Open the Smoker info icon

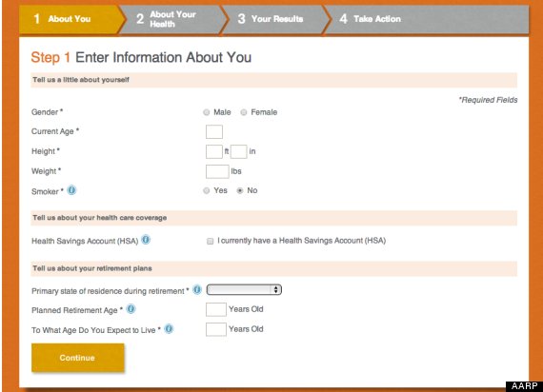click(x=71, y=190)
